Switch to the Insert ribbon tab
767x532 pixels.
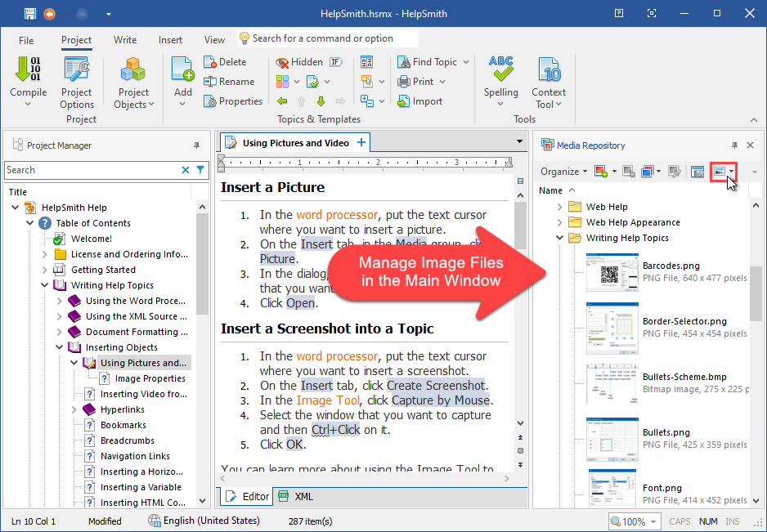(x=170, y=40)
